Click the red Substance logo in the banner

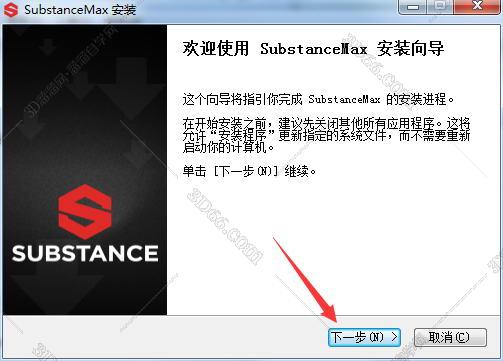[x=85, y=212]
